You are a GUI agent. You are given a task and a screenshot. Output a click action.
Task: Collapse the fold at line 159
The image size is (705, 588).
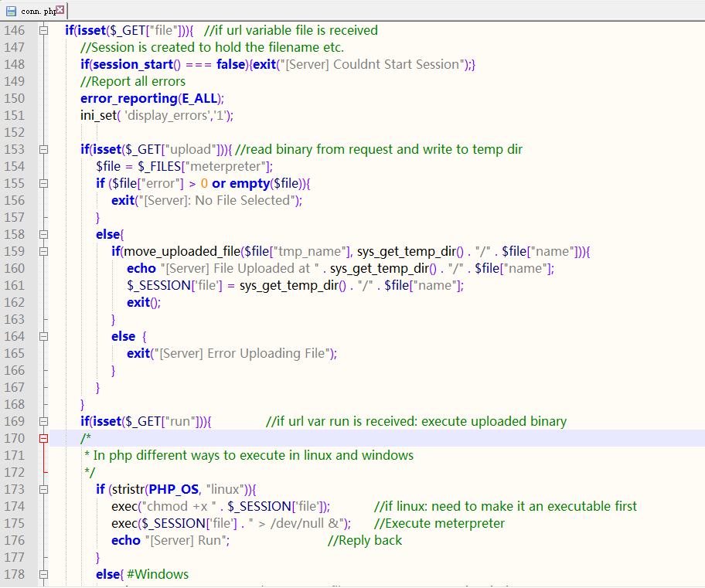tap(43, 252)
